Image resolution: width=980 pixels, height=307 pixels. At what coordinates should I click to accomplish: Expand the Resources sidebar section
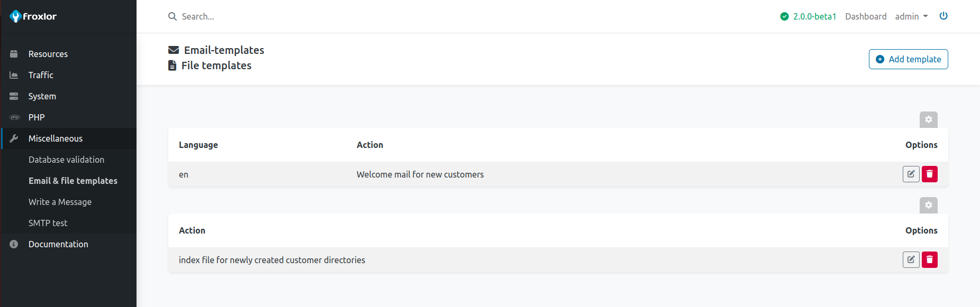48,54
